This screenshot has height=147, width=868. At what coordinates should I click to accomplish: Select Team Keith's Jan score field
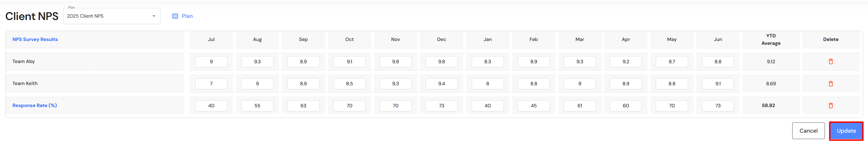[x=488, y=84]
